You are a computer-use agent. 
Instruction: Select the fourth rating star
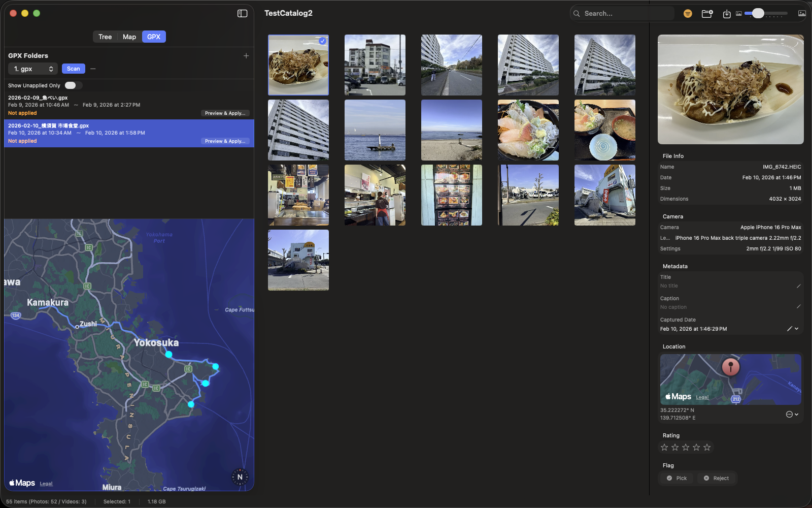[x=696, y=447]
